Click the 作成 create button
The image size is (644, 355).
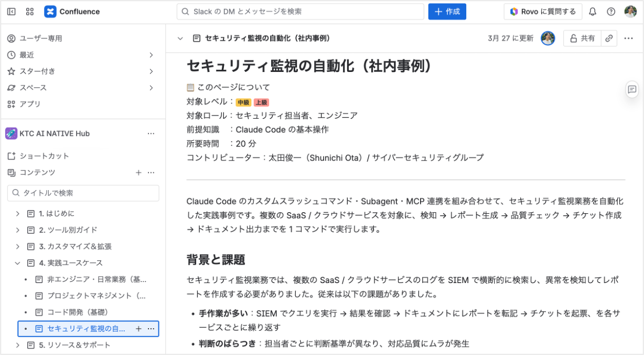(x=447, y=12)
